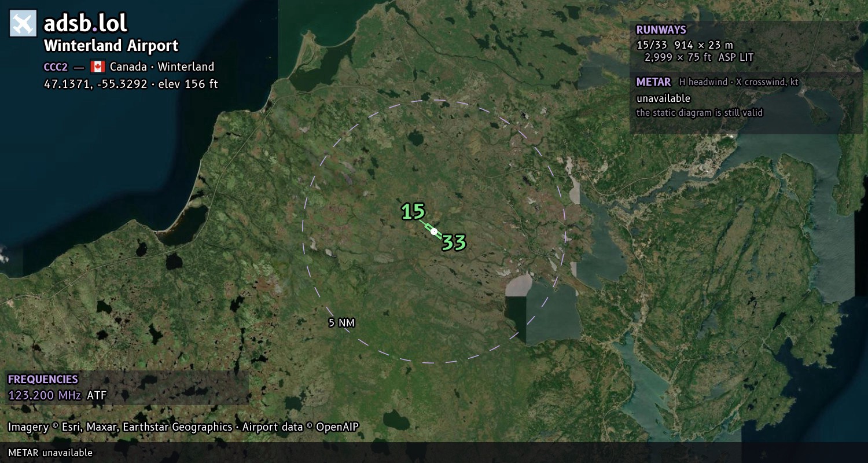Click the "RUNWAYS" panel header
Image resolution: width=868 pixels, height=463 pixels.
pyautogui.click(x=661, y=30)
